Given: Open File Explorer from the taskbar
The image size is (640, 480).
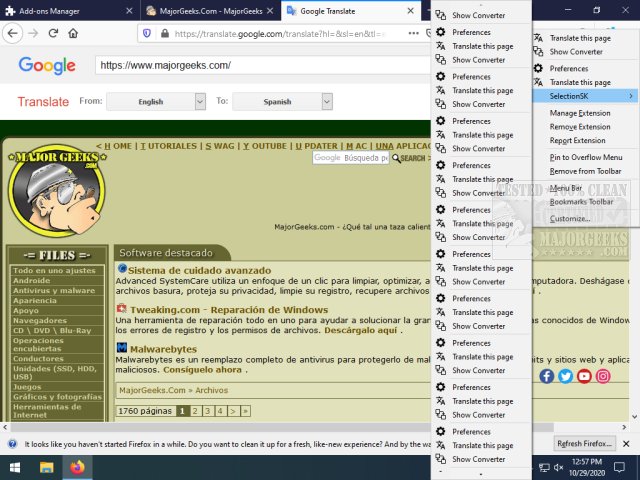Looking at the screenshot, I should pyautogui.click(x=47, y=468).
